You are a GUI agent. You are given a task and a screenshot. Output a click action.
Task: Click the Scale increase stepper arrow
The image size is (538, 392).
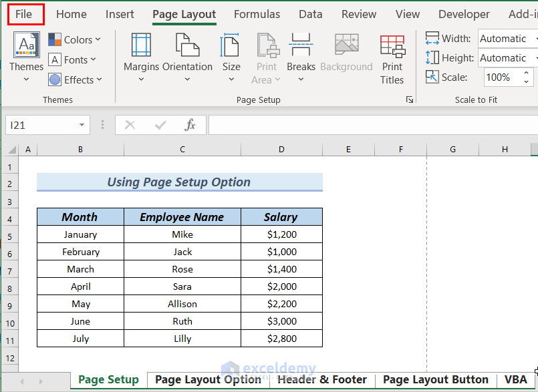526,73
